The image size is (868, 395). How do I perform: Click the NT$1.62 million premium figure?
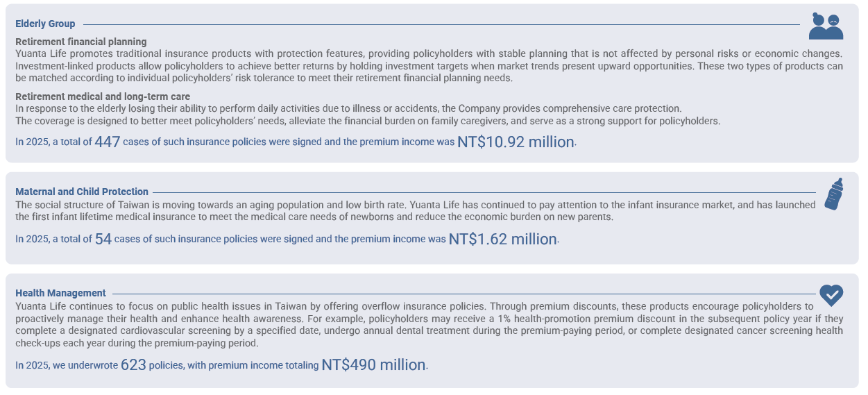[503, 239]
